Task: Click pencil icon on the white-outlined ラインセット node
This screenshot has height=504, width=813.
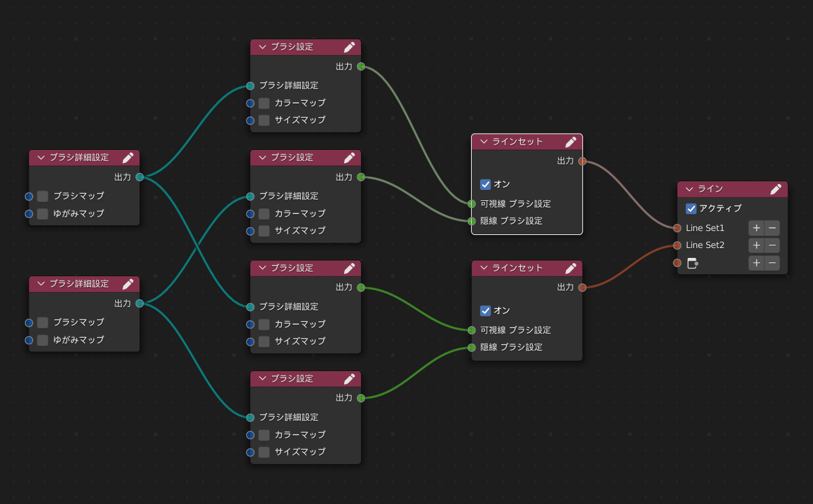Action: (571, 142)
